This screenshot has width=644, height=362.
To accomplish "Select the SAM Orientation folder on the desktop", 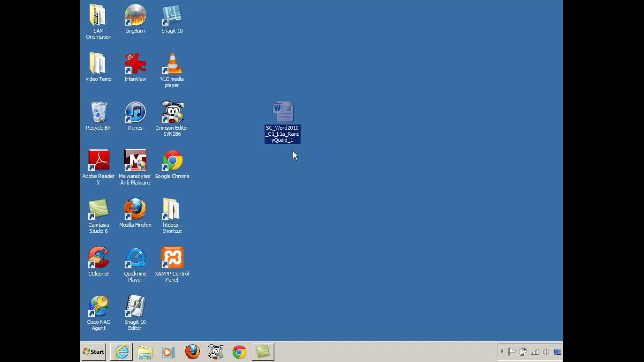I will pos(98,21).
